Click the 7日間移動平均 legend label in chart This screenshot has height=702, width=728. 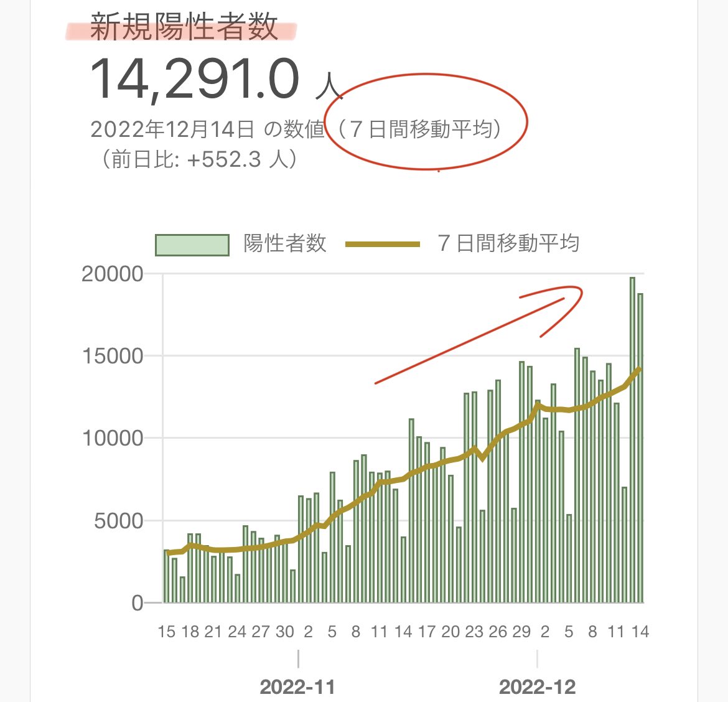pyautogui.click(x=508, y=243)
